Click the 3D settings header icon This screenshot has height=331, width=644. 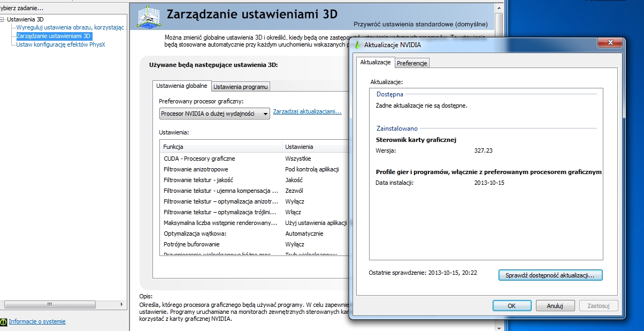tap(149, 18)
